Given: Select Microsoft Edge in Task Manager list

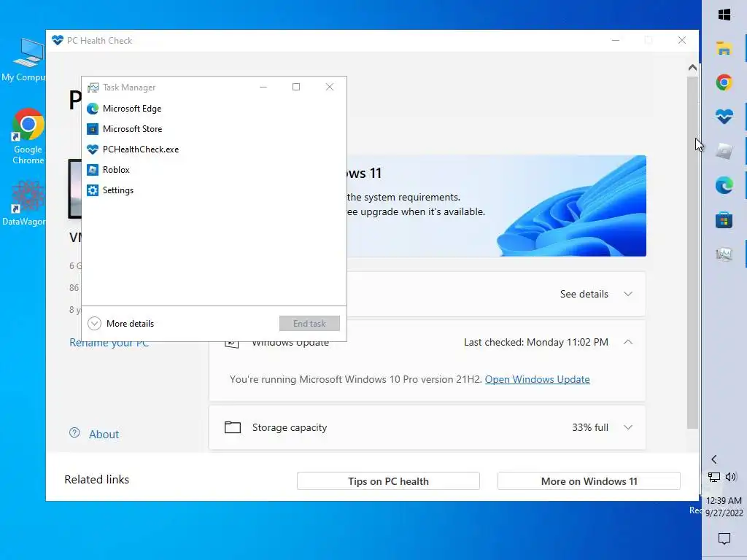Looking at the screenshot, I should tap(214, 109).
